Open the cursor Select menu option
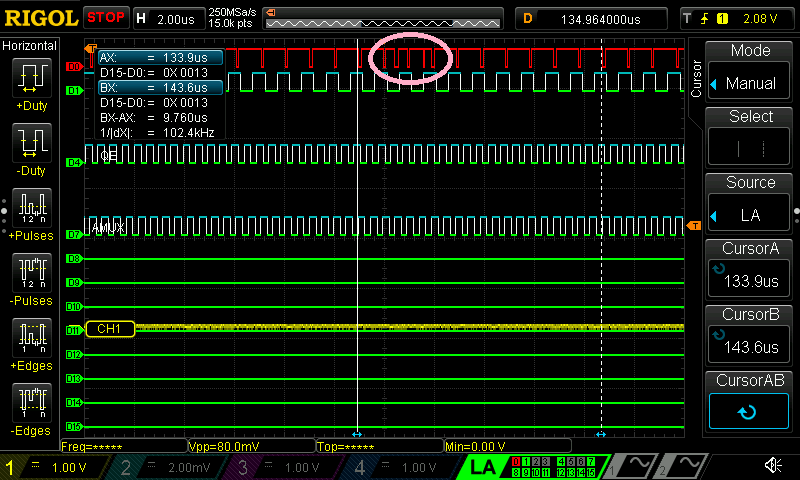800x480 pixels. (750, 138)
